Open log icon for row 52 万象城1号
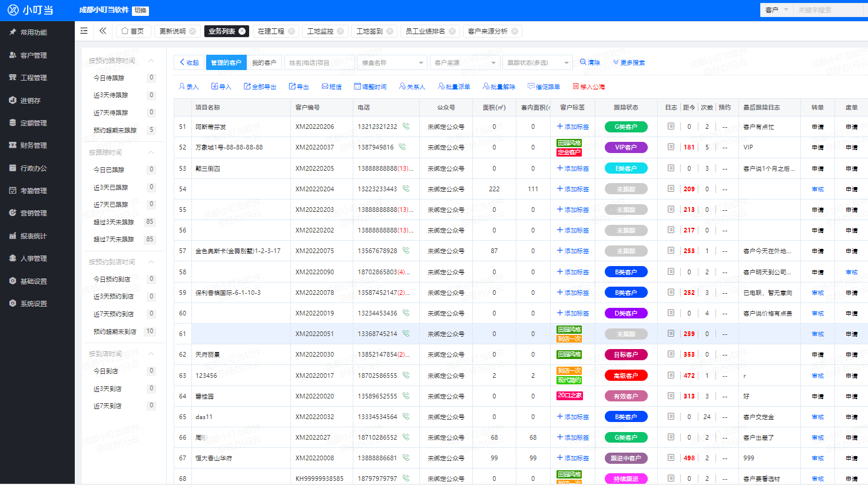Viewport: 868px width, 485px height. tap(671, 147)
